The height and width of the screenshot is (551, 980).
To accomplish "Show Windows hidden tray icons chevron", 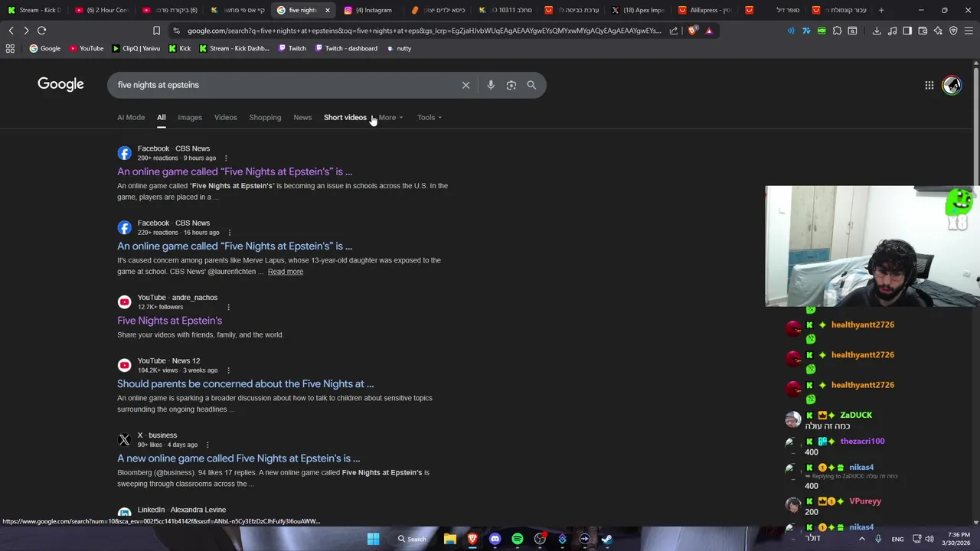I will pyautogui.click(x=862, y=539).
